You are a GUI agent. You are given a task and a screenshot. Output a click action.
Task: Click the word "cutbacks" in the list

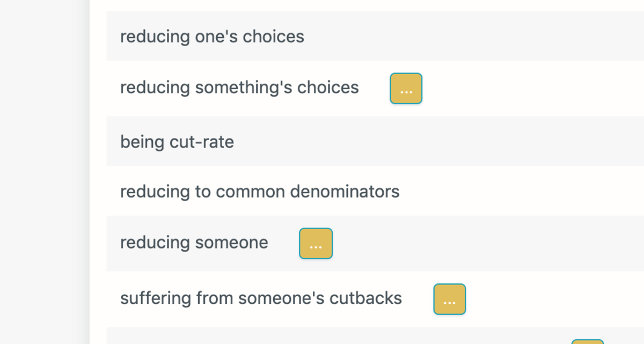click(x=365, y=298)
